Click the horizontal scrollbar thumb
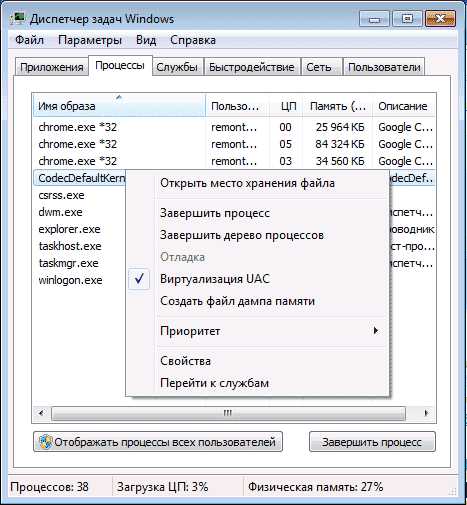 228,413
